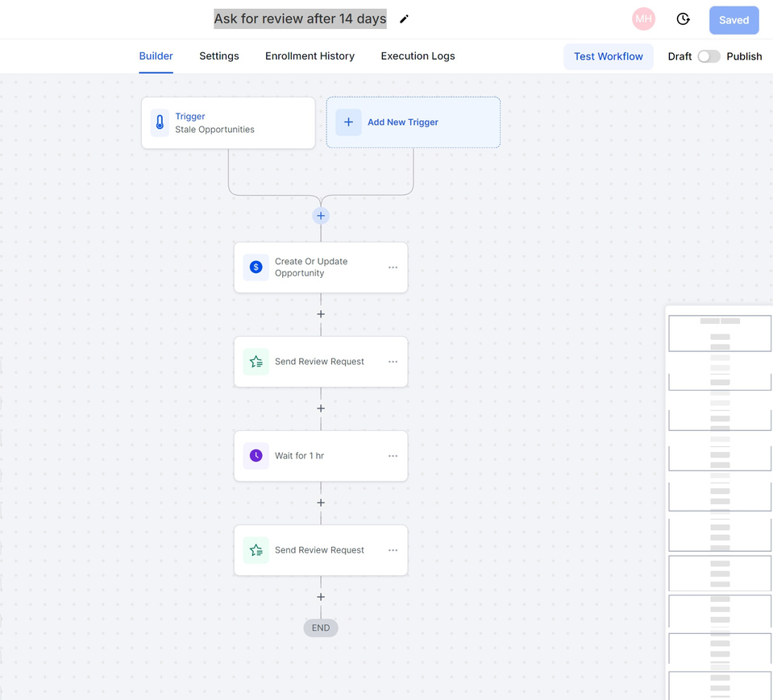Add step after first Send Review Request
The width and height of the screenshot is (773, 700).
(x=321, y=408)
